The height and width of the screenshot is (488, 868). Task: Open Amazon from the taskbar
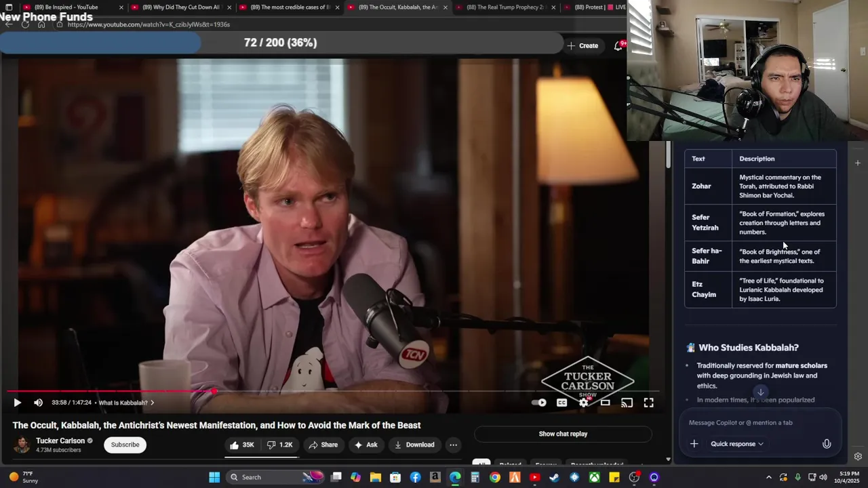[x=435, y=477]
